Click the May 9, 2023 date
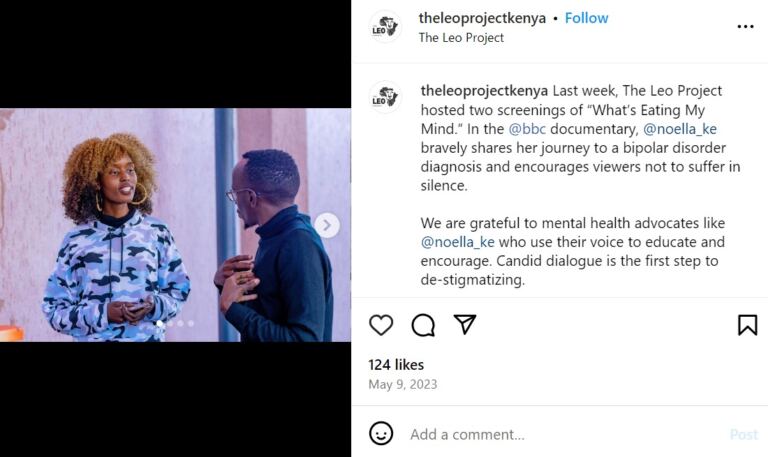The width and height of the screenshot is (768, 457). coord(402,384)
